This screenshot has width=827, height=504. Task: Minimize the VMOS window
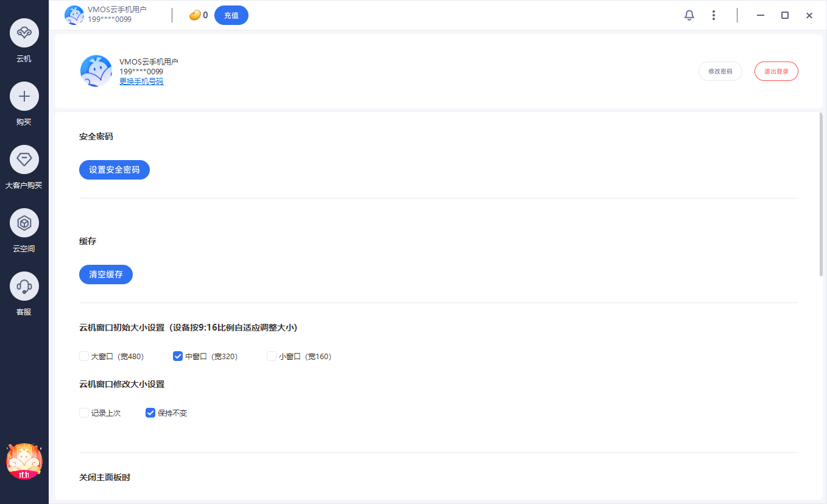pyautogui.click(x=760, y=15)
